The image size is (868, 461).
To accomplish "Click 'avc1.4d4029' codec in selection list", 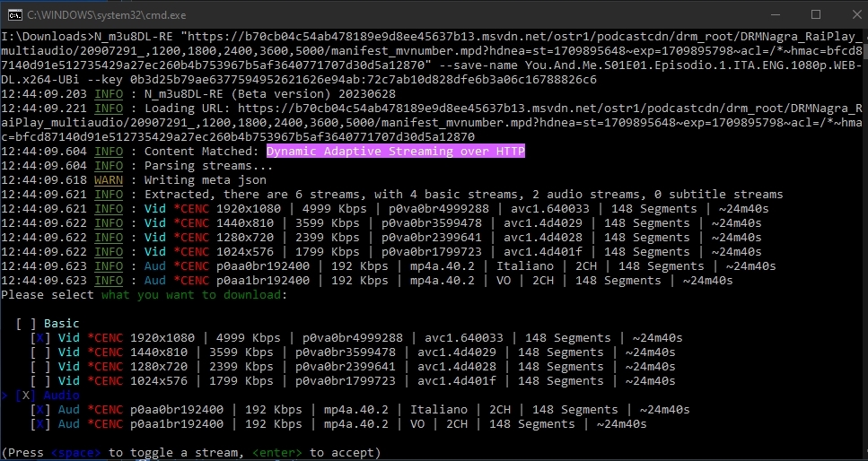I will click(457, 352).
